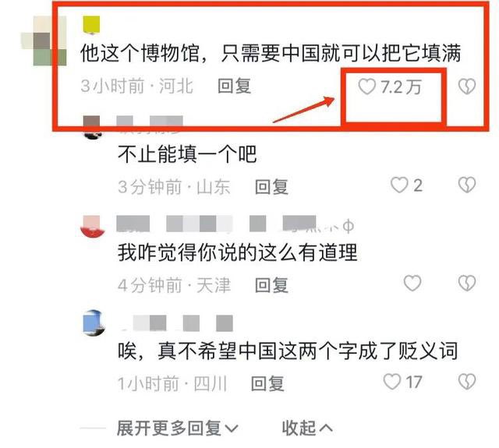
Task: Collapse replies using 收起
Action: pos(307,428)
